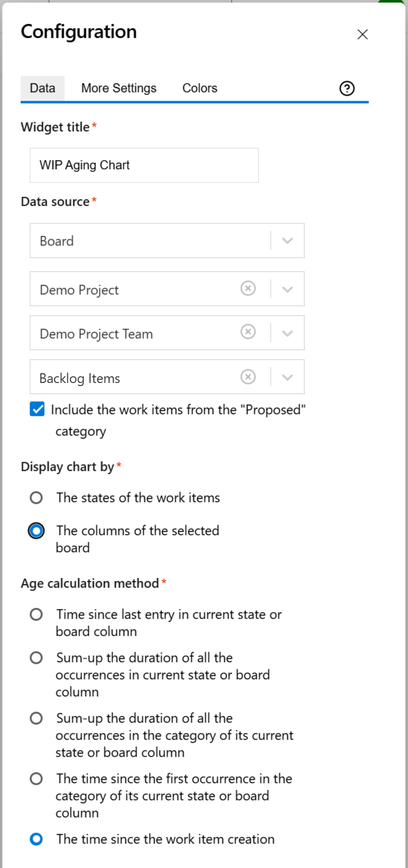
Task: Choose time since last entry in current state
Action: tap(37, 615)
